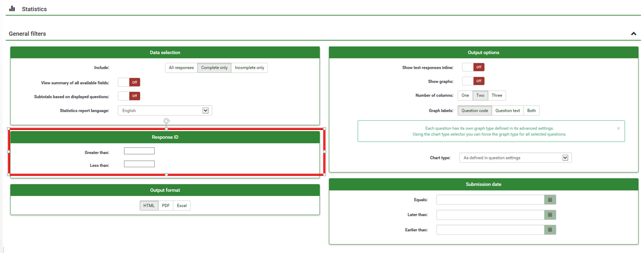Open Statistics report language dropdown

tap(165, 110)
